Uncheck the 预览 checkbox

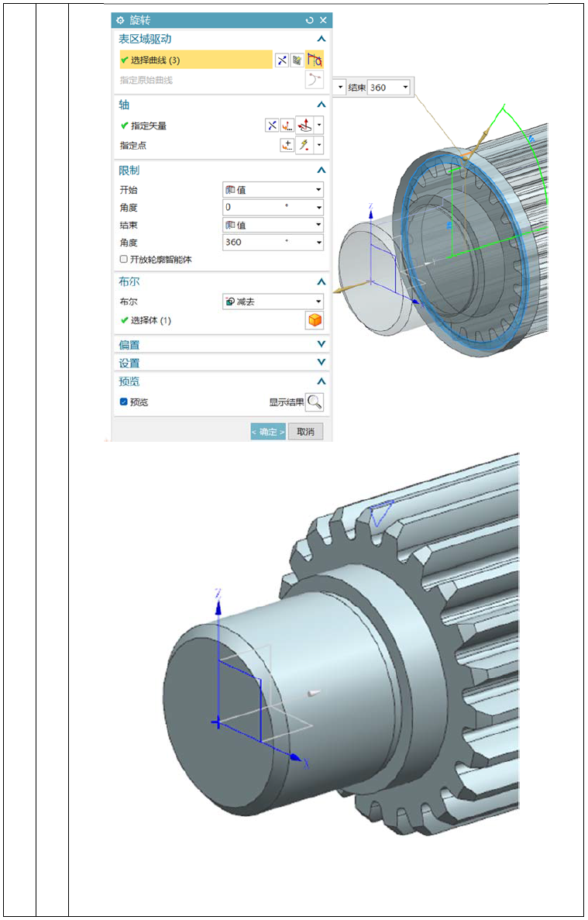pyautogui.click(x=124, y=402)
